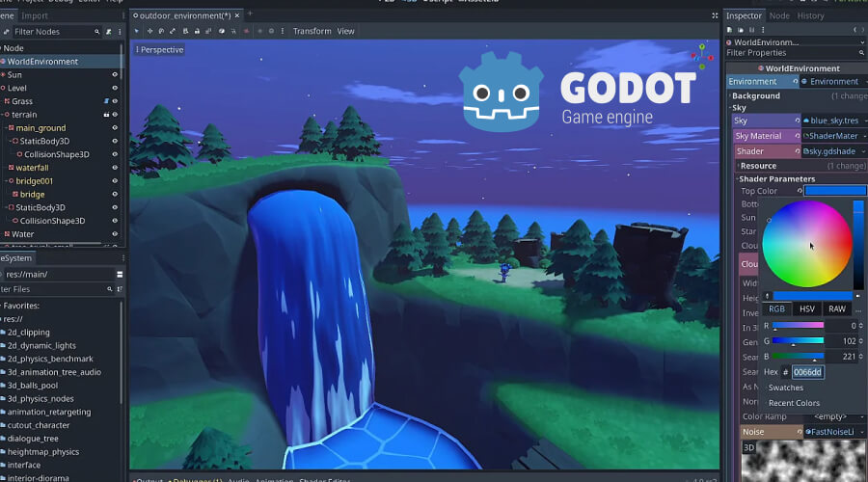
Task: Expand the Resource section
Action: 758,166
